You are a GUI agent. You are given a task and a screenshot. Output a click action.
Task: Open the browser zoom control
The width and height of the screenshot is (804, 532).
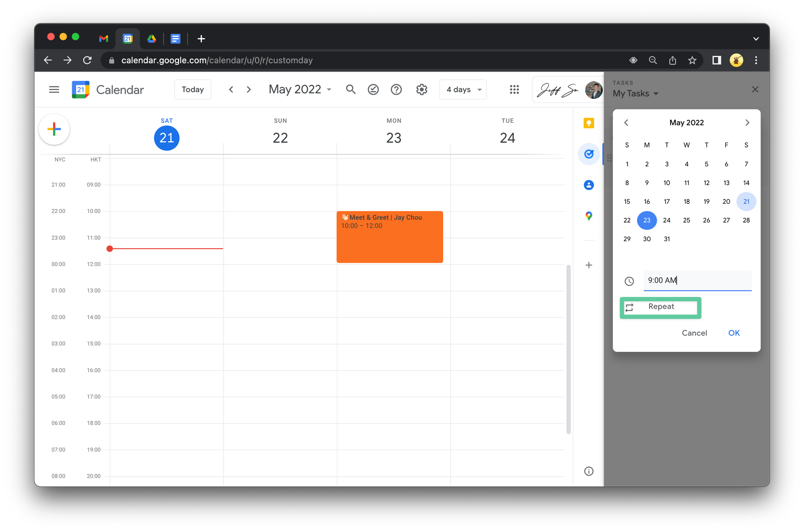tap(653, 60)
